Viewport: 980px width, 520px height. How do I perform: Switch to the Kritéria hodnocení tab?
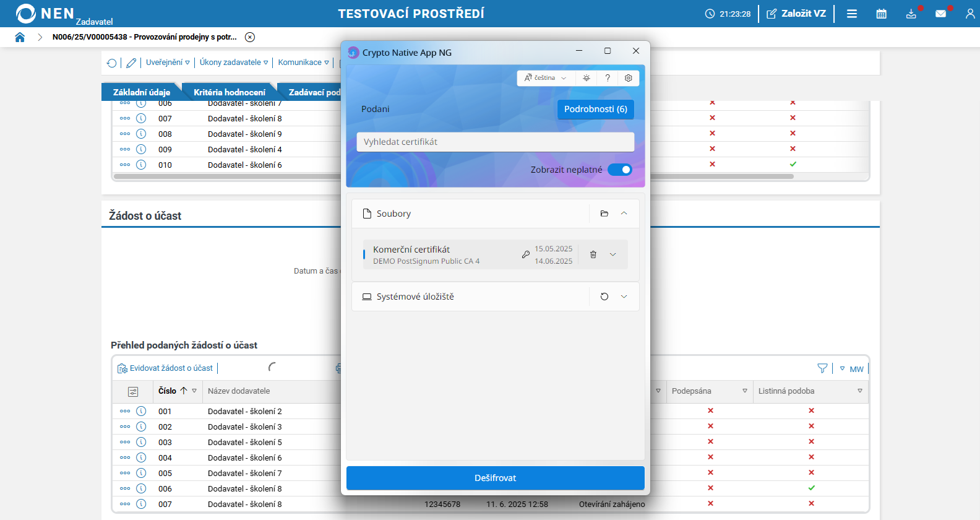230,92
